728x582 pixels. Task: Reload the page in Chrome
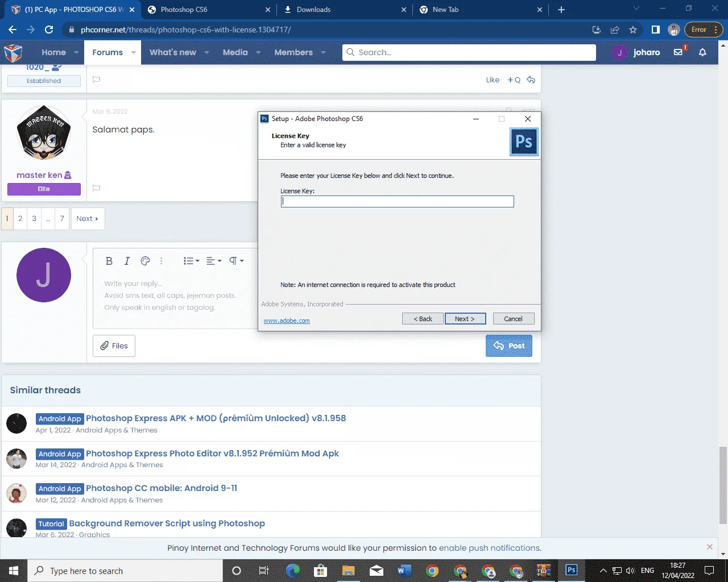[x=49, y=30]
